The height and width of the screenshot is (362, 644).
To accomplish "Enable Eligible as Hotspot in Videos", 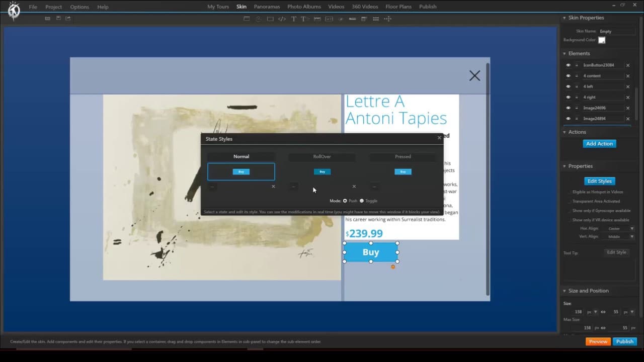I will [570, 192].
